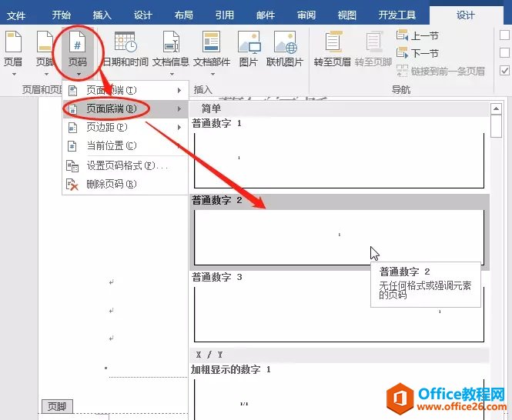Select 页面底端(B) bottom of page item
512x420 pixels.
125,108
